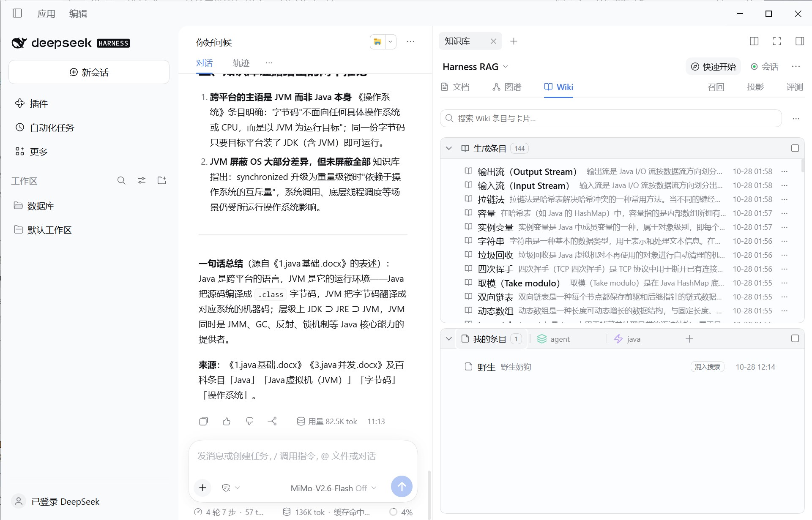Start a new conversation (新会话)
The image size is (812, 520).
89,72
